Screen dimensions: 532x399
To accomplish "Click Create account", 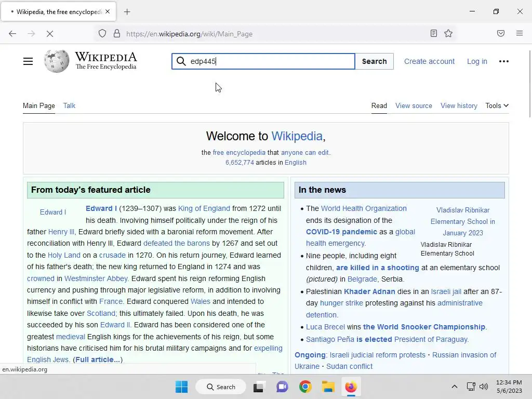I will [429, 61].
